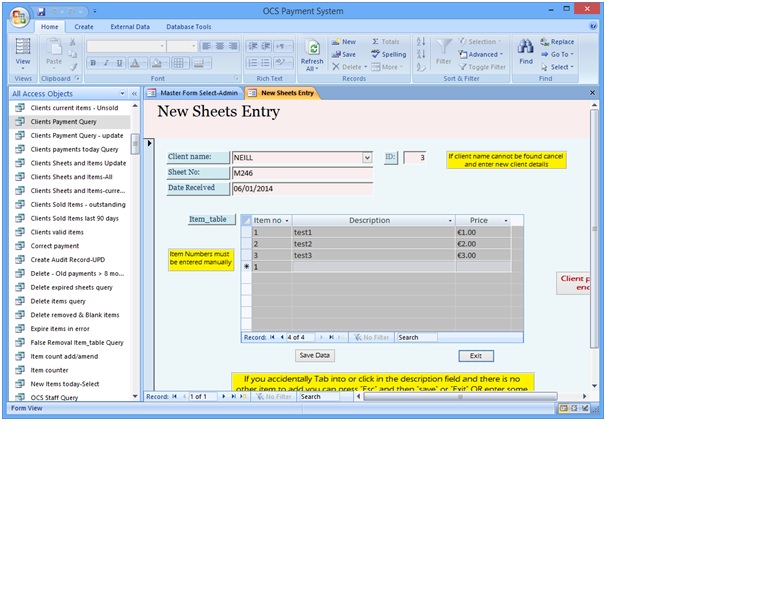Click the subform Search box

pyautogui.click(x=417, y=337)
